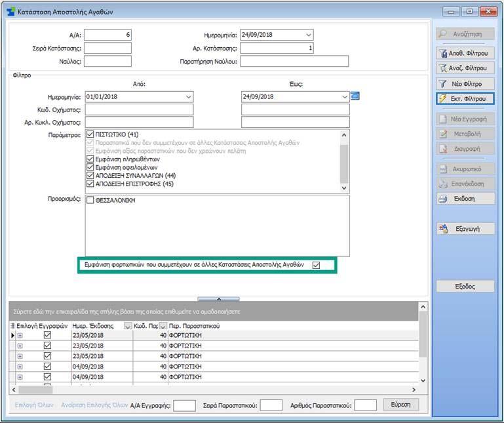Screen dimensions: 504x423
Task: Click grid vertical scrollbar down arrow
Action: (423, 380)
